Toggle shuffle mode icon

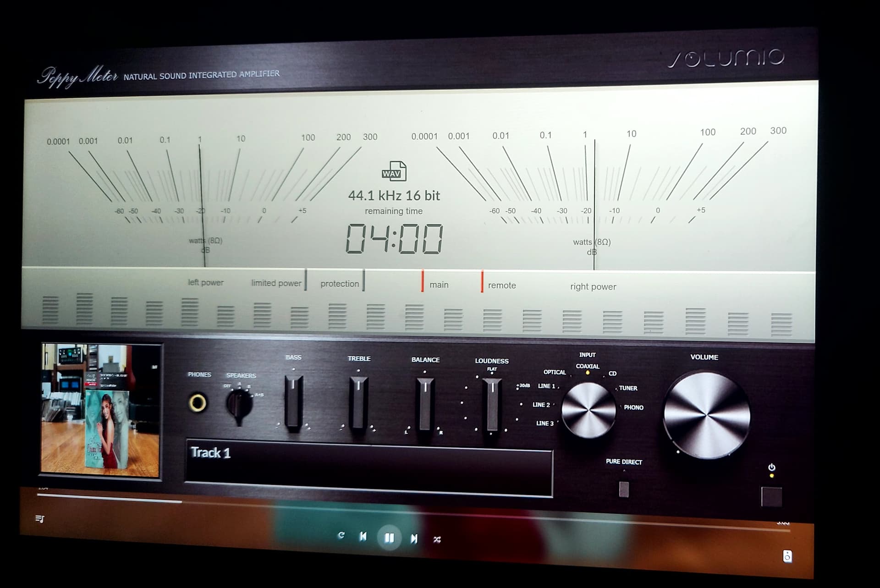pyautogui.click(x=437, y=540)
